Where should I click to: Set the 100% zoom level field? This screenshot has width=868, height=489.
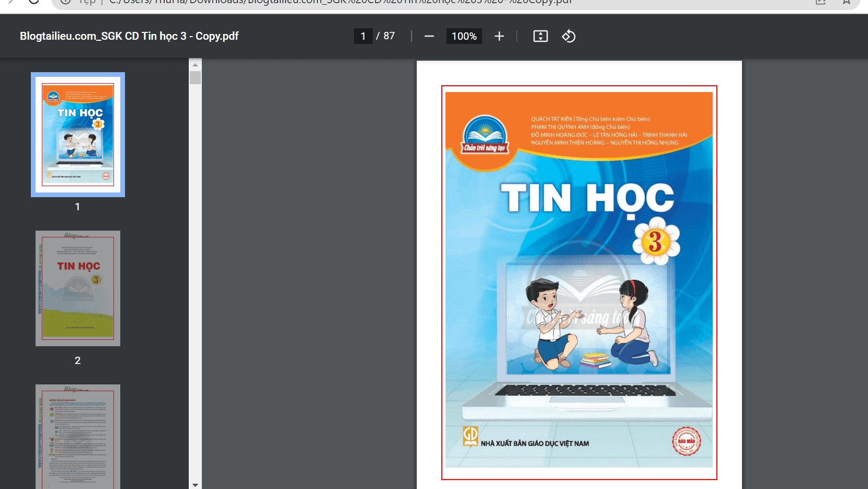tap(464, 36)
